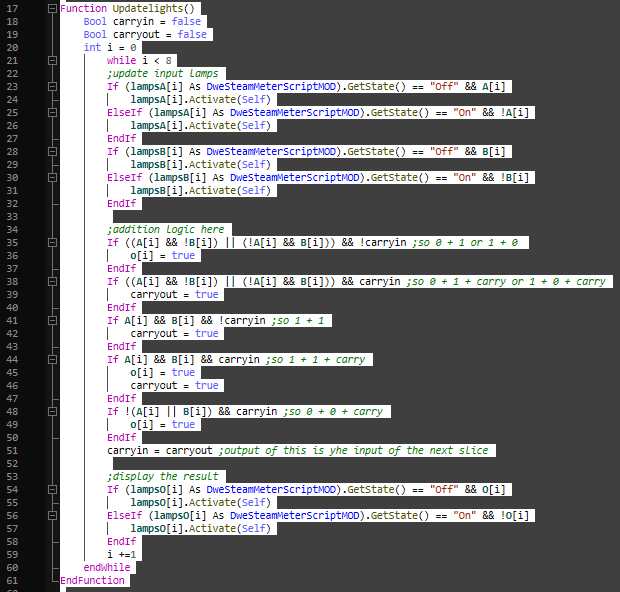Click the 'i +=1' increment line
This screenshot has height=592, width=620.
(x=121, y=554)
